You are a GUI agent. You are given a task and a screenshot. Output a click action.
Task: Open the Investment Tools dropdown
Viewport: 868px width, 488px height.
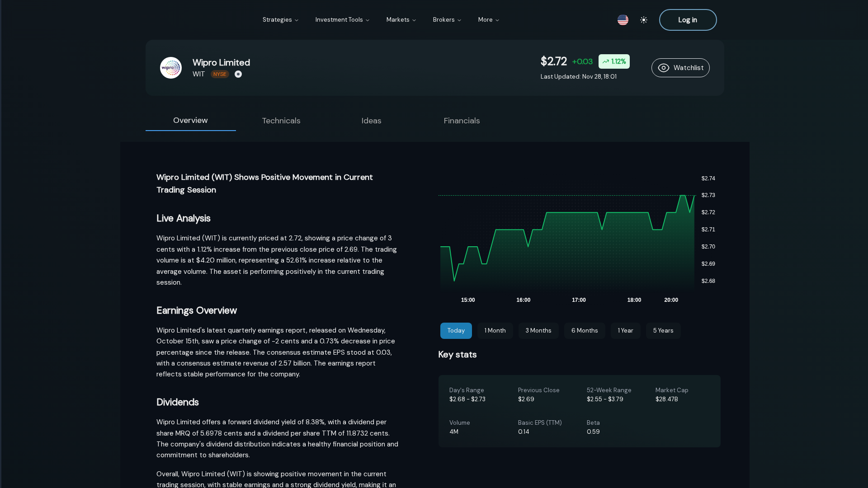coord(342,20)
